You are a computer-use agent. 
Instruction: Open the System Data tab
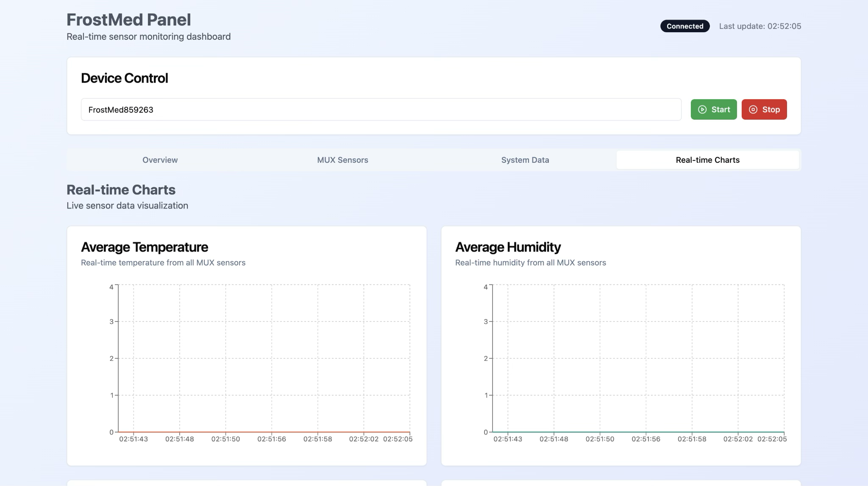pos(525,160)
